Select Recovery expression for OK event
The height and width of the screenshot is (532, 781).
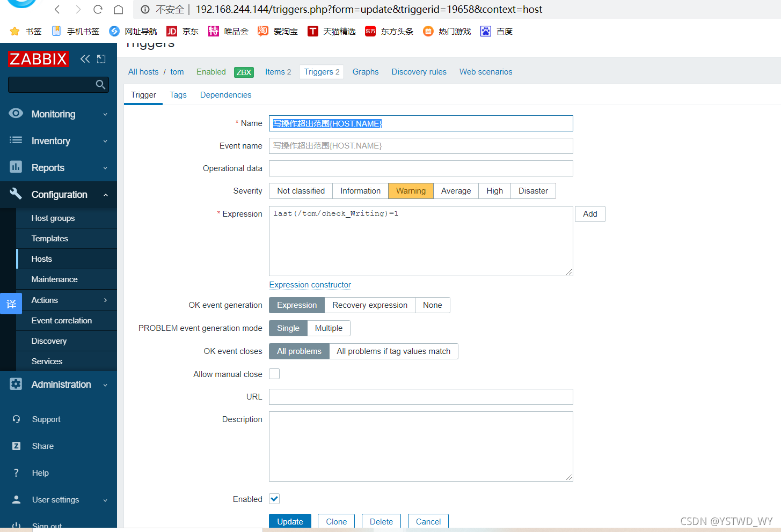pyautogui.click(x=370, y=305)
